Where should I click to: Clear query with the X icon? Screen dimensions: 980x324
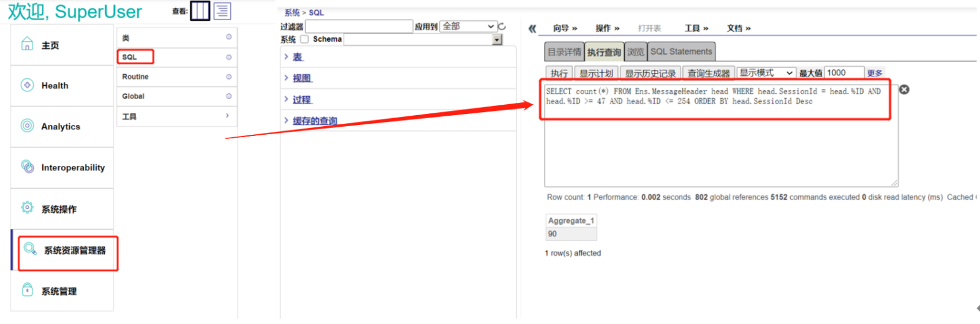coord(904,89)
